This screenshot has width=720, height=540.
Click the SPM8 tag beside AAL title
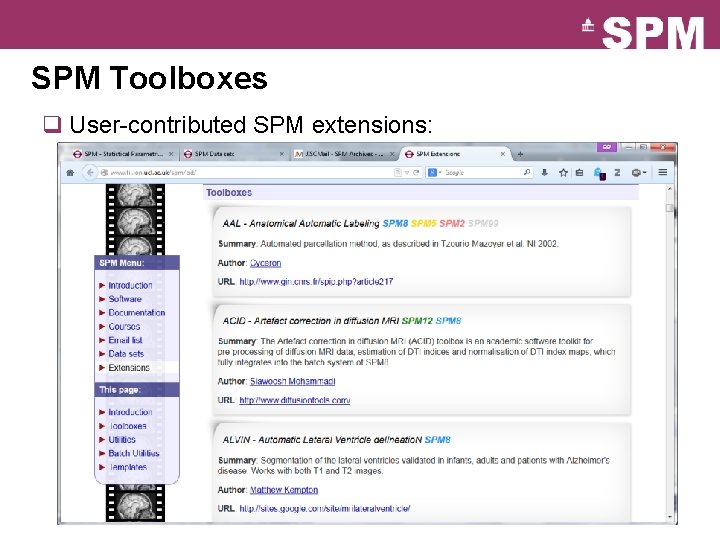coord(395,224)
